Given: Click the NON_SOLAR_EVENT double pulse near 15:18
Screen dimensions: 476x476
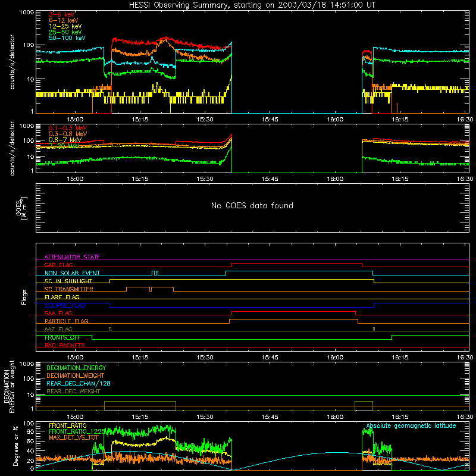Looking at the screenshot, I should coord(155,273).
